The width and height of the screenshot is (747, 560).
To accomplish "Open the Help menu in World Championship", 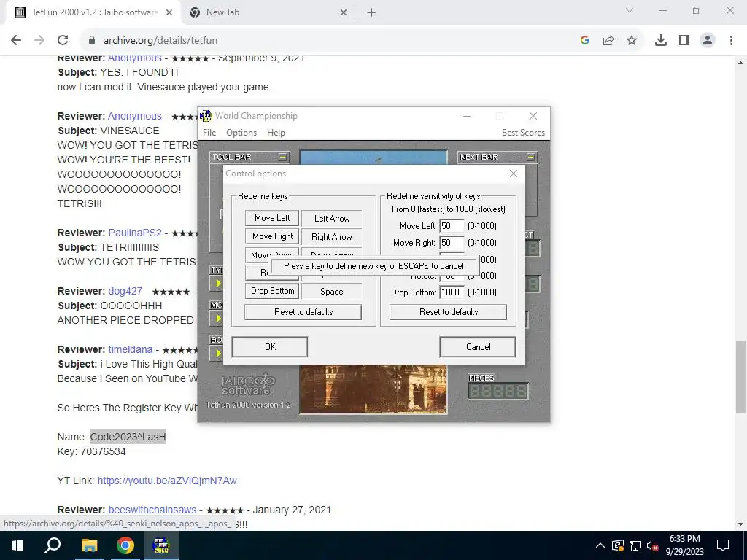I will pos(275,133).
